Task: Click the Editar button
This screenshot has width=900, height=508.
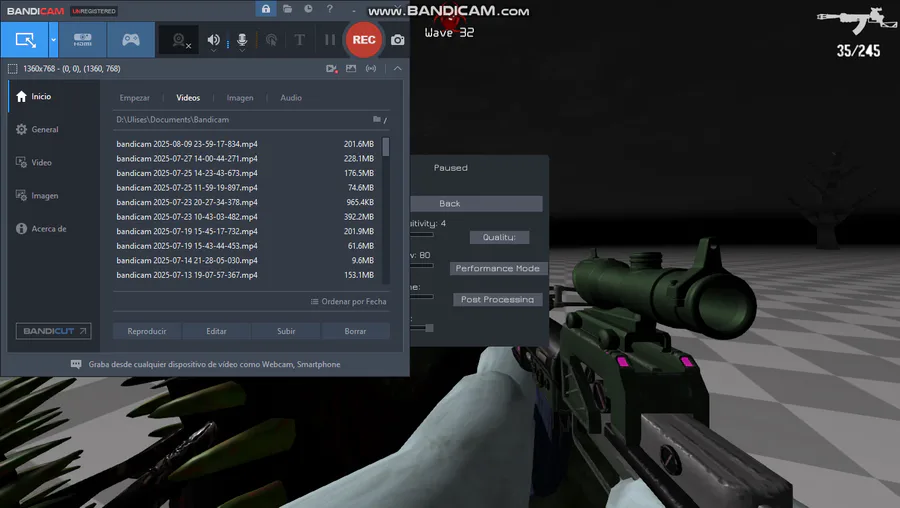Action: click(x=216, y=331)
